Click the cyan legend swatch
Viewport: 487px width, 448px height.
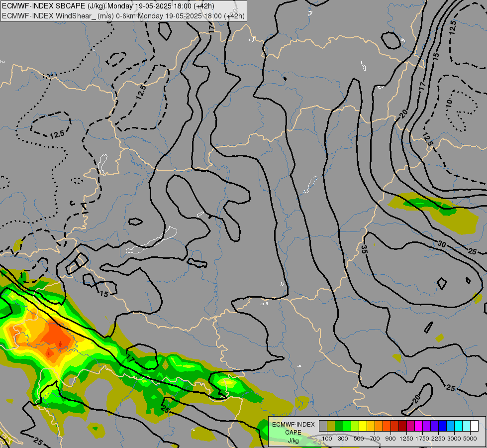[x=458, y=426]
